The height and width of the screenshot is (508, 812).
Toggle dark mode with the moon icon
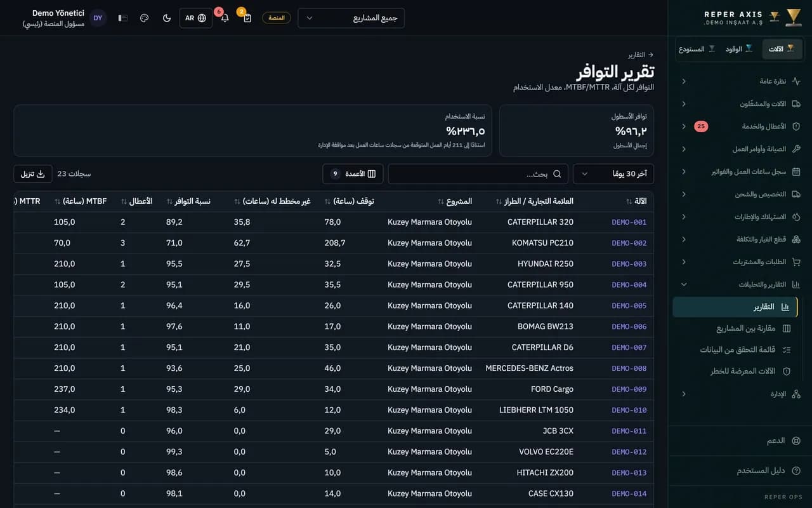point(167,18)
